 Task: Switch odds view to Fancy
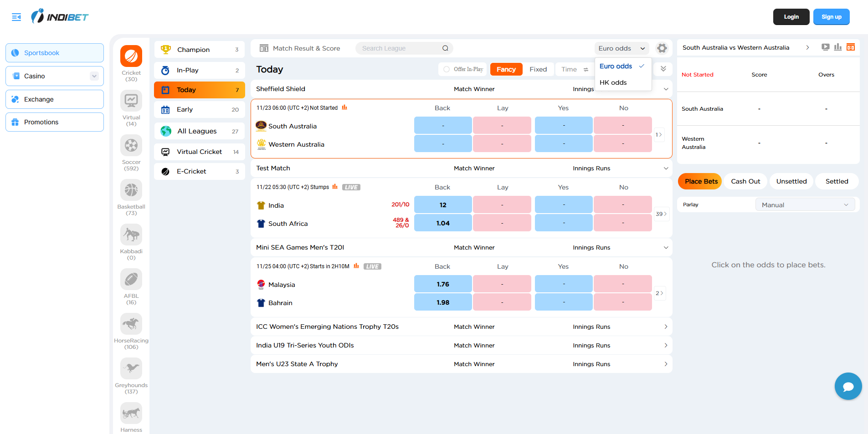tap(506, 69)
